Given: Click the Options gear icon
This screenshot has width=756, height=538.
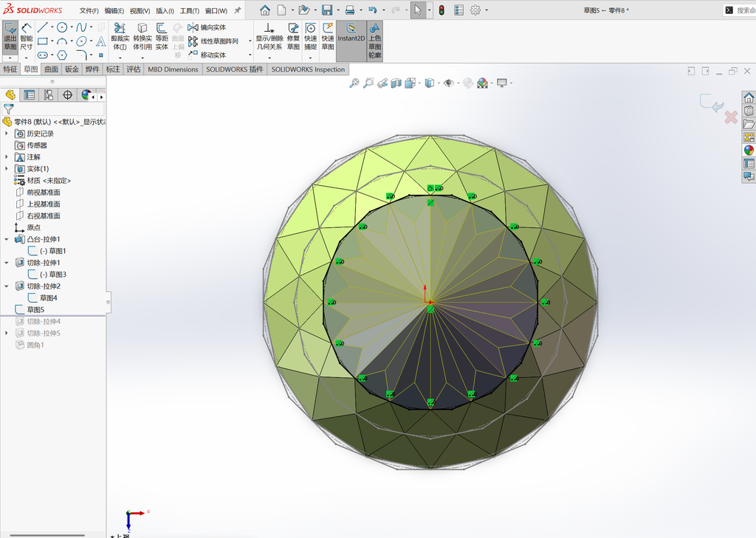Looking at the screenshot, I should coord(475,10).
